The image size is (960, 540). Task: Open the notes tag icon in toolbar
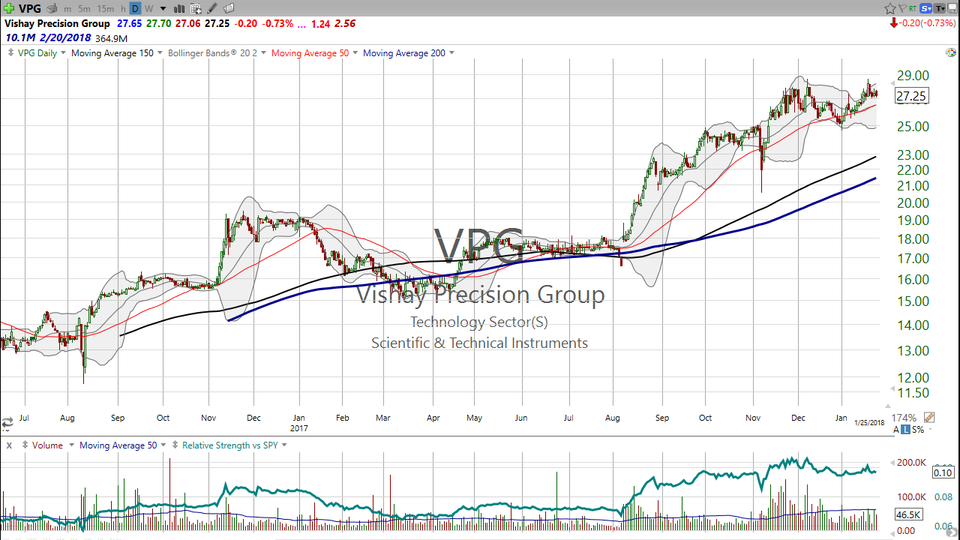click(x=229, y=9)
